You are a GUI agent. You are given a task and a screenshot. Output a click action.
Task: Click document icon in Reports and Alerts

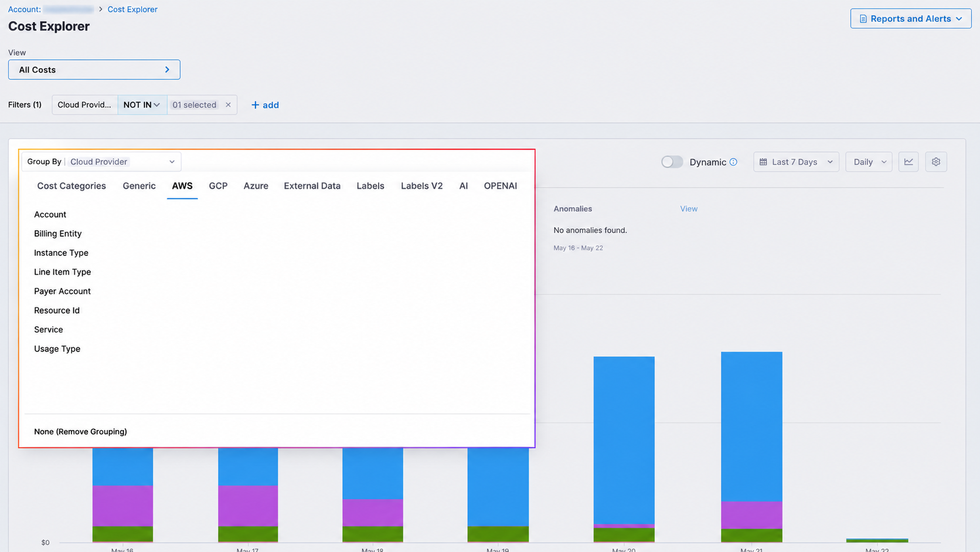[x=863, y=19]
